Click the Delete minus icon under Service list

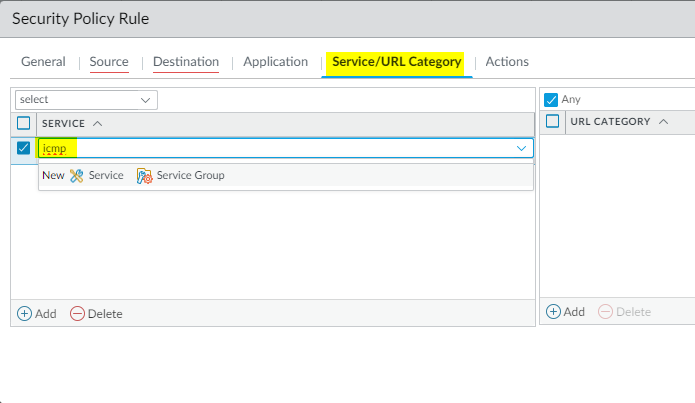77,313
